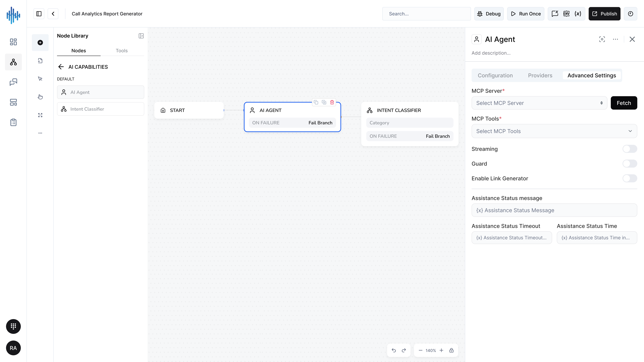644x362 pixels.
Task: Go back with the top chevron button
Action: (x=53, y=14)
